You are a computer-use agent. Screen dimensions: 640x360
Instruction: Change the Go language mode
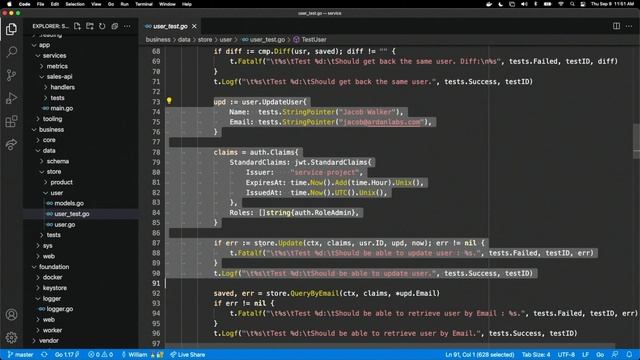click(600, 355)
